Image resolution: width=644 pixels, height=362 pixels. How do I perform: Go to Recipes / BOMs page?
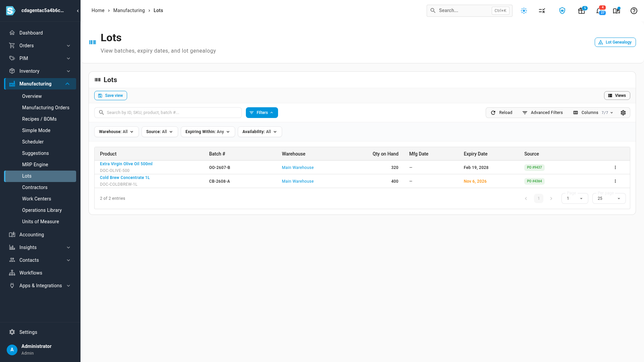click(x=39, y=119)
